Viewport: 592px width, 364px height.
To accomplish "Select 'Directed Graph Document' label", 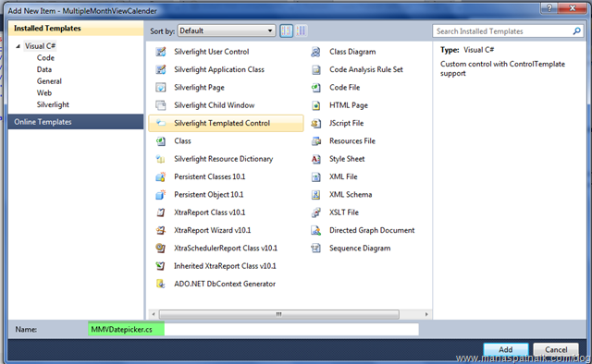I will coord(372,230).
